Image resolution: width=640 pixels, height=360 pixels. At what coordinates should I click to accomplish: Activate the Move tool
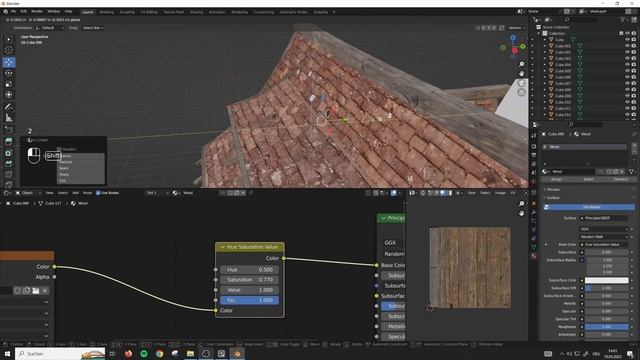click(9, 62)
